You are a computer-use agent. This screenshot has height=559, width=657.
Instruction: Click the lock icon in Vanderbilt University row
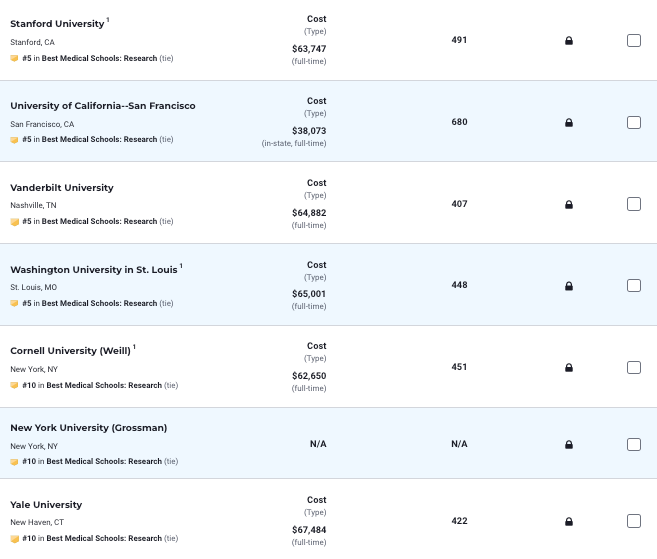pos(569,205)
